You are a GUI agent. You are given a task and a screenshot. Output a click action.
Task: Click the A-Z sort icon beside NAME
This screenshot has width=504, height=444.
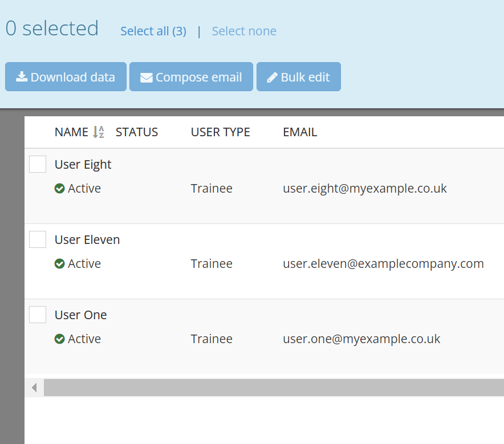[x=99, y=132]
